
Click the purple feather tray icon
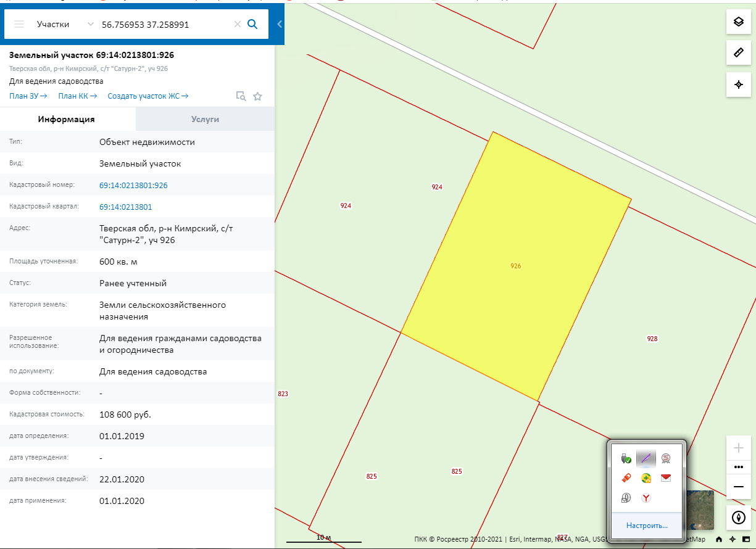click(646, 458)
